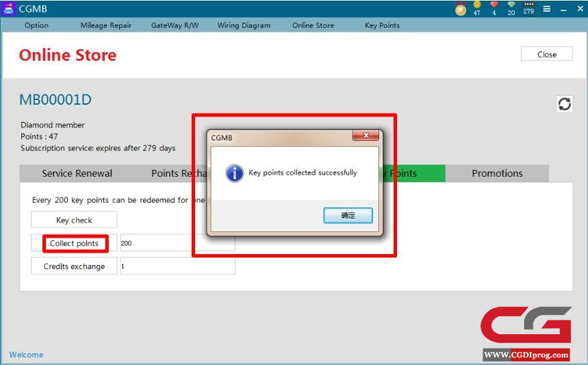Screen dimensions: 588x365
Task: Click the credits exchange field showing 1
Action: click(177, 266)
